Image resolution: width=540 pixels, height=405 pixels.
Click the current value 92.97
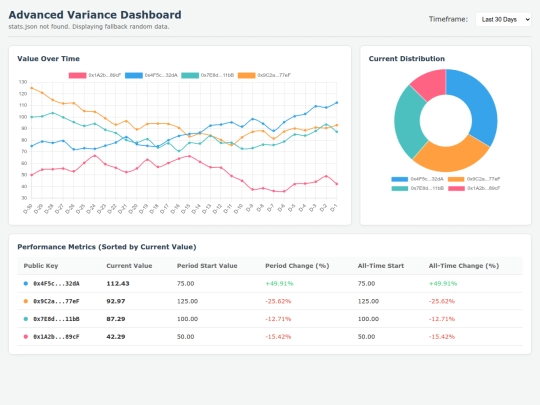pos(116,301)
